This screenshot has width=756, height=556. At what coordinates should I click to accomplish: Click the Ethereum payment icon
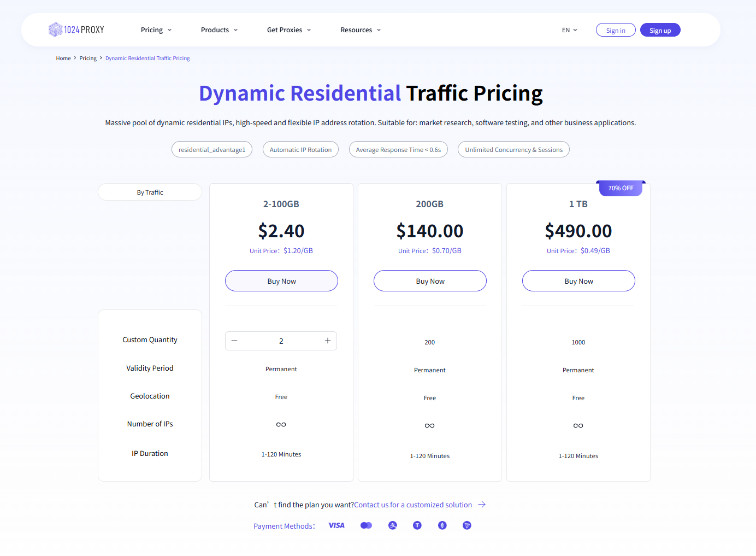[442, 525]
